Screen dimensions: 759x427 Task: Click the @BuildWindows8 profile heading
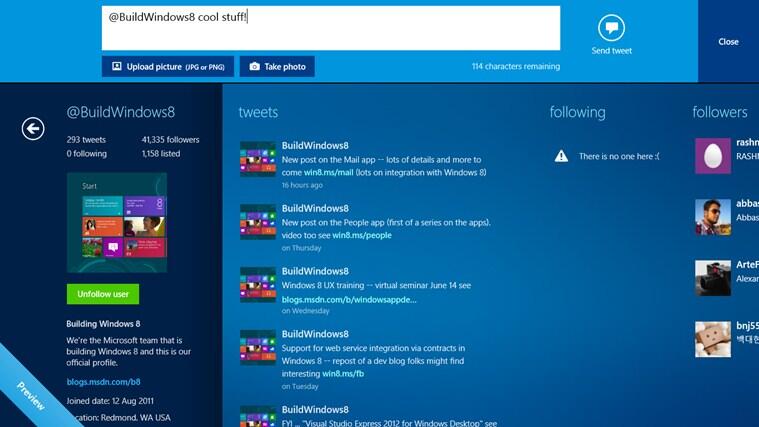click(121, 112)
